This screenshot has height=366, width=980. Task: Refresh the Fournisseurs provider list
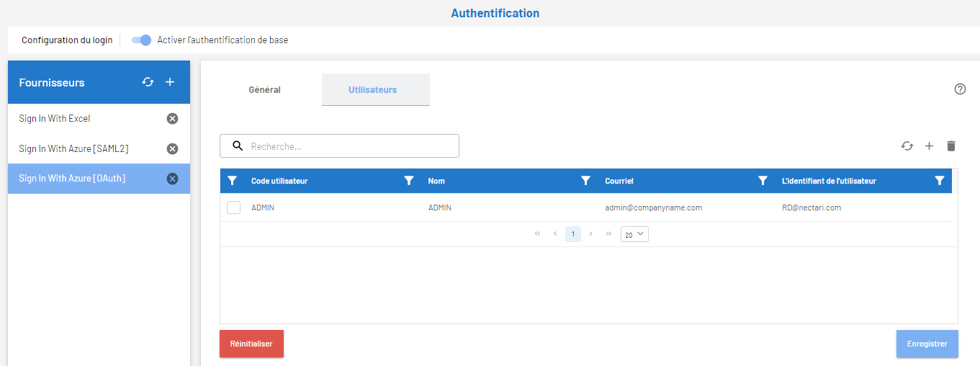click(x=148, y=82)
